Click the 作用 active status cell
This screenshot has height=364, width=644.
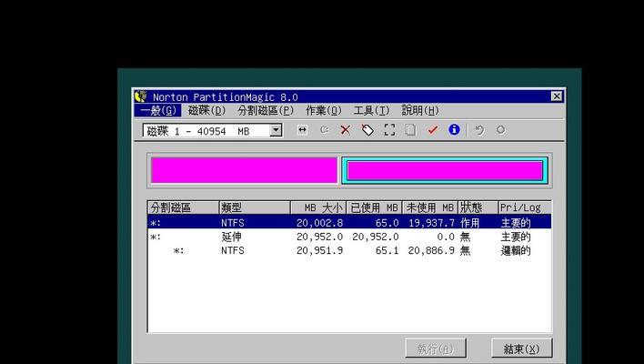click(x=470, y=223)
